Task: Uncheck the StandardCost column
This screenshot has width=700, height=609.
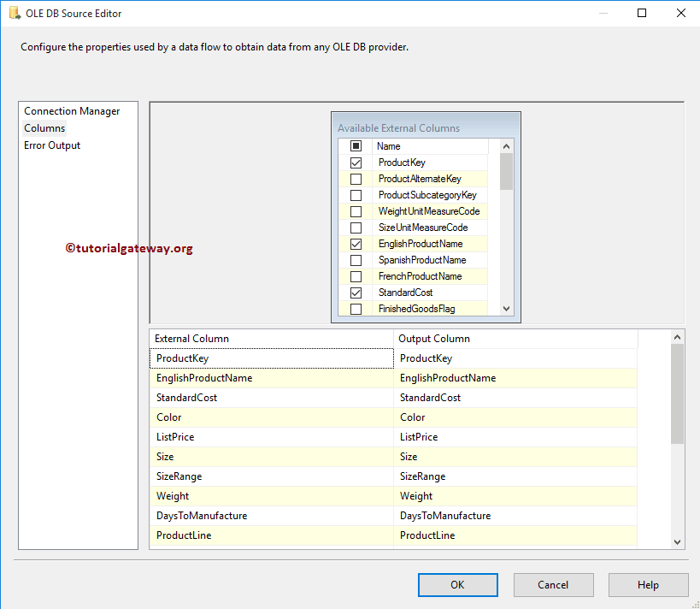Action: click(356, 293)
